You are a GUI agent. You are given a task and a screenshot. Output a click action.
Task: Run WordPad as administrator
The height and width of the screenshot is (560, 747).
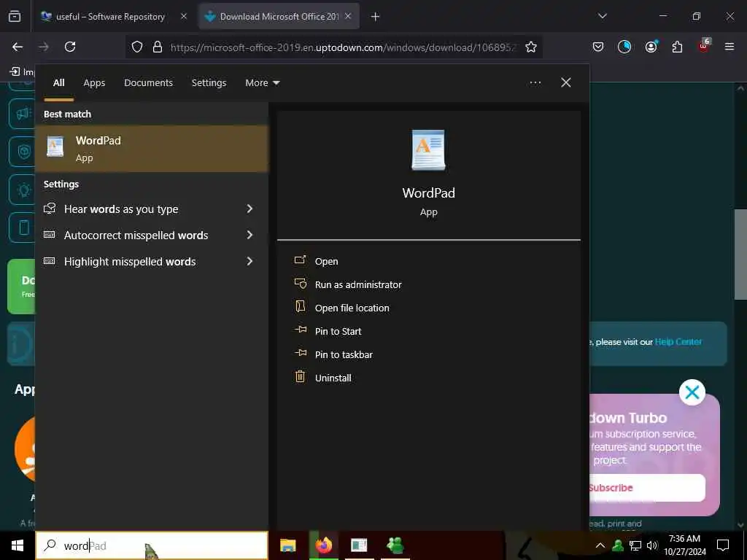click(x=357, y=285)
